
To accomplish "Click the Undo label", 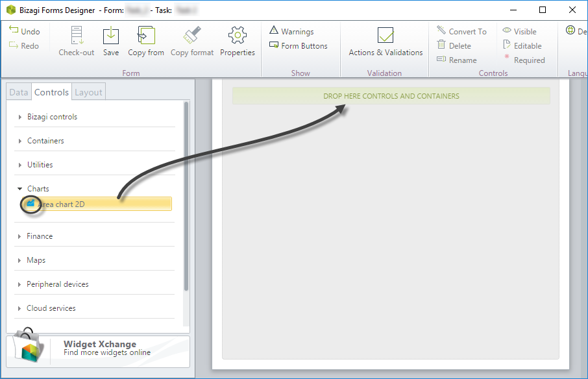I will [x=31, y=32].
